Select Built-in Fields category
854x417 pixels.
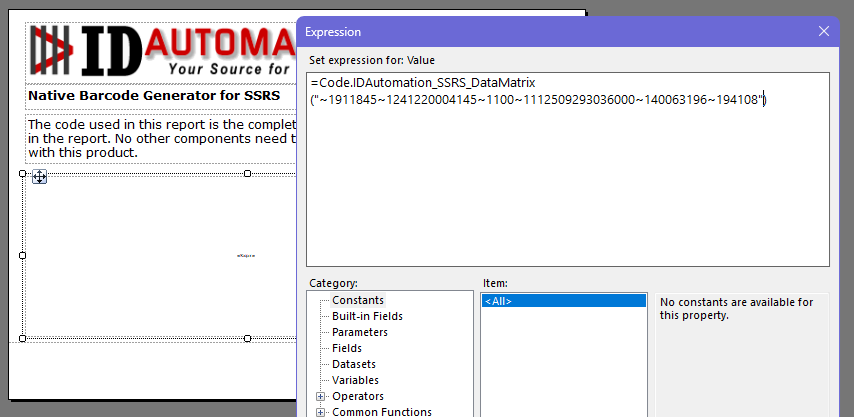tap(367, 316)
